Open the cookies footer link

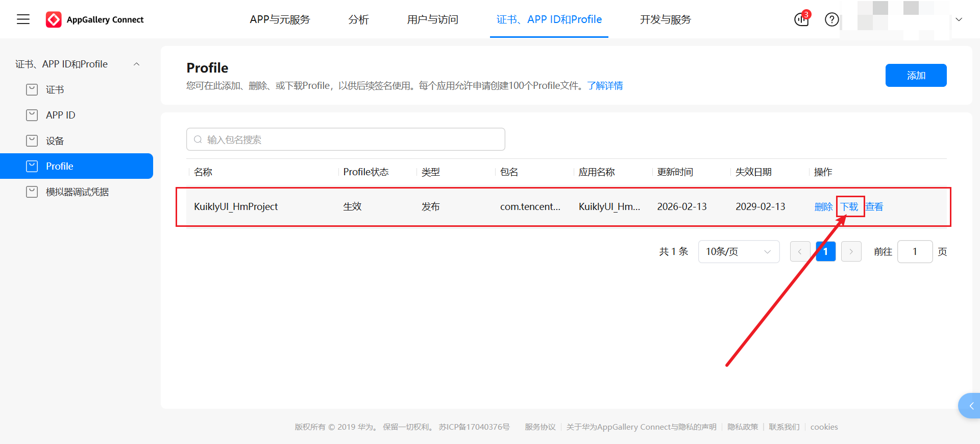(x=824, y=427)
